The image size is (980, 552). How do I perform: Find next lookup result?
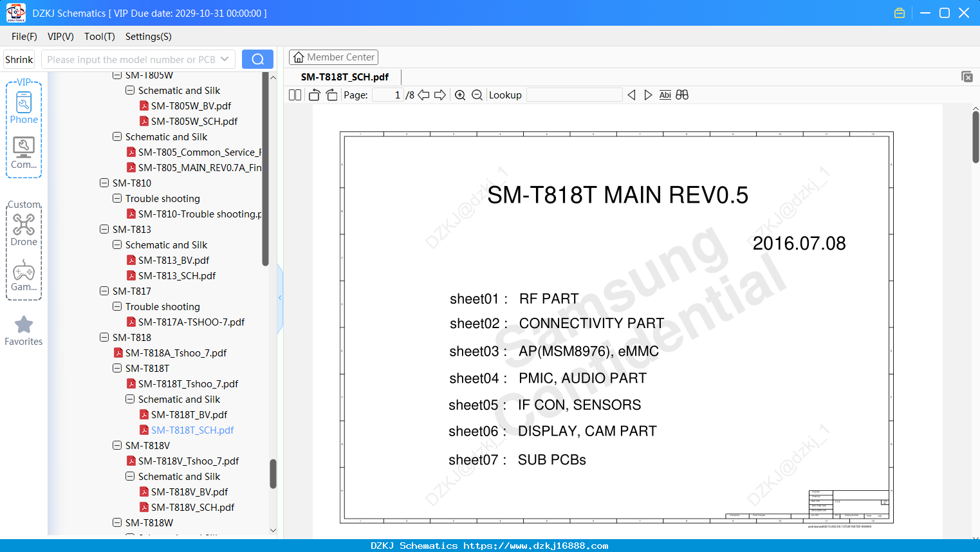coord(648,95)
